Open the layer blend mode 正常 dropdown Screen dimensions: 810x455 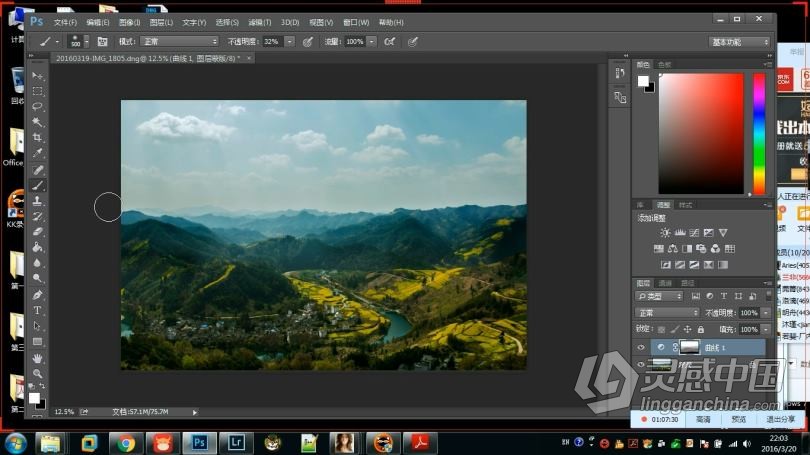tap(667, 313)
